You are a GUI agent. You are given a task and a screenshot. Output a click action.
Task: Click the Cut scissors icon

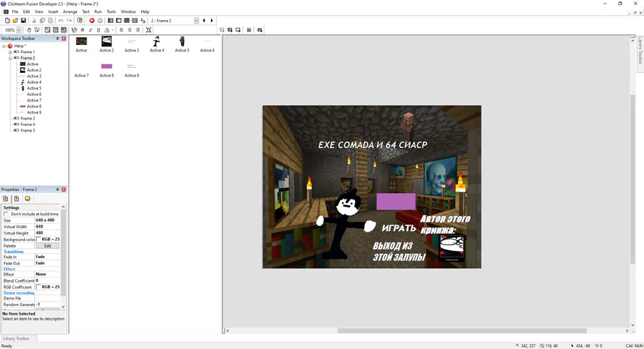coord(34,21)
